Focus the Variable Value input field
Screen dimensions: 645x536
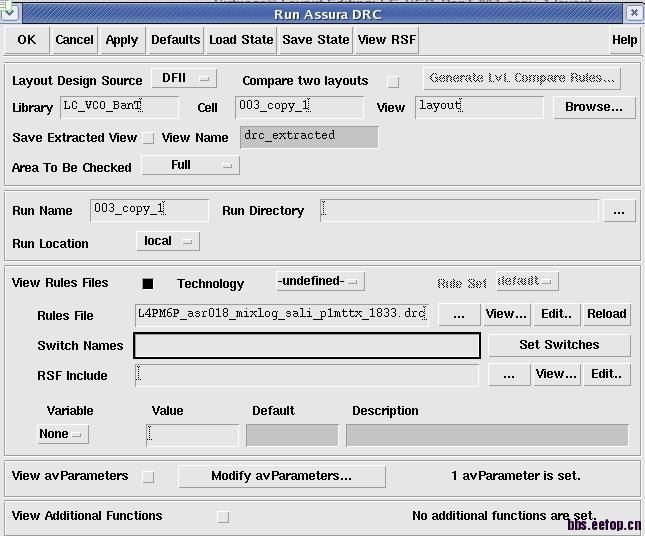click(x=192, y=435)
